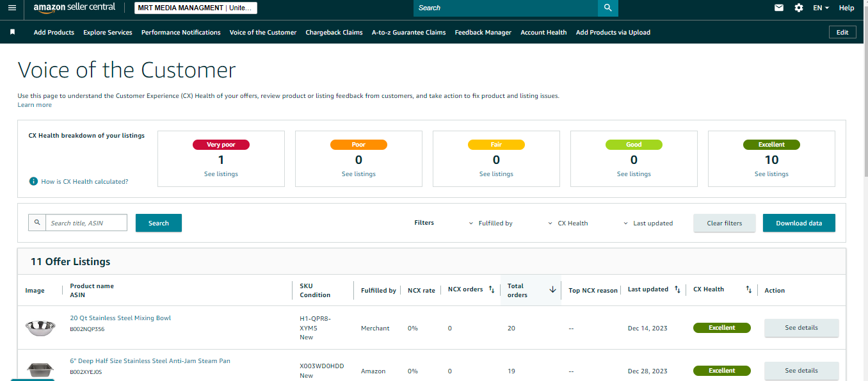Click the orange Poor badge
This screenshot has height=381, width=868.
[358, 145]
